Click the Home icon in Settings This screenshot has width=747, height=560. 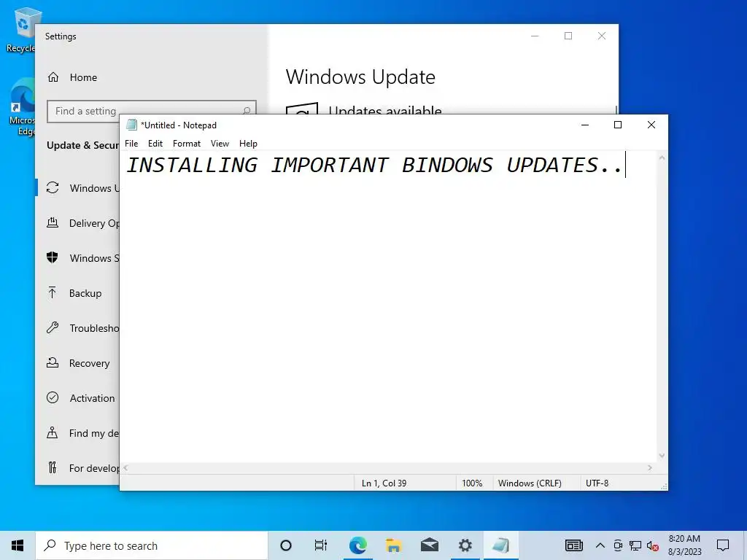(53, 77)
